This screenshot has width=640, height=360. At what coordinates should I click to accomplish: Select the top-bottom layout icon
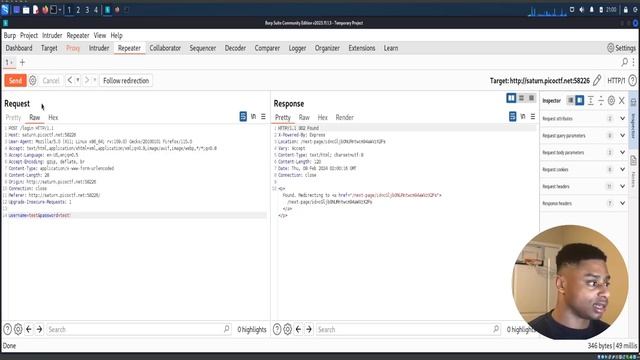pos(521,98)
